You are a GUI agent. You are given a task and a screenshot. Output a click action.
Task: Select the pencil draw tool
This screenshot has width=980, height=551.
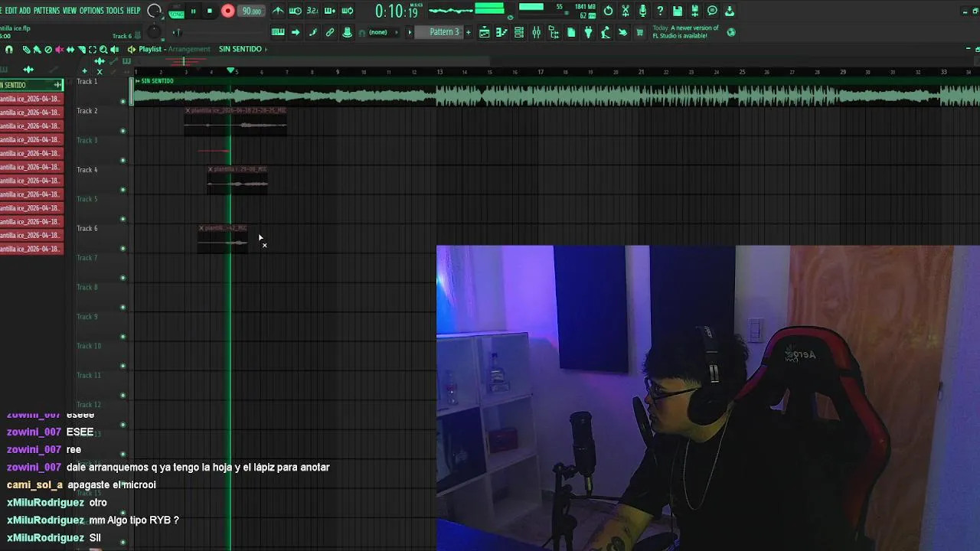tap(26, 49)
